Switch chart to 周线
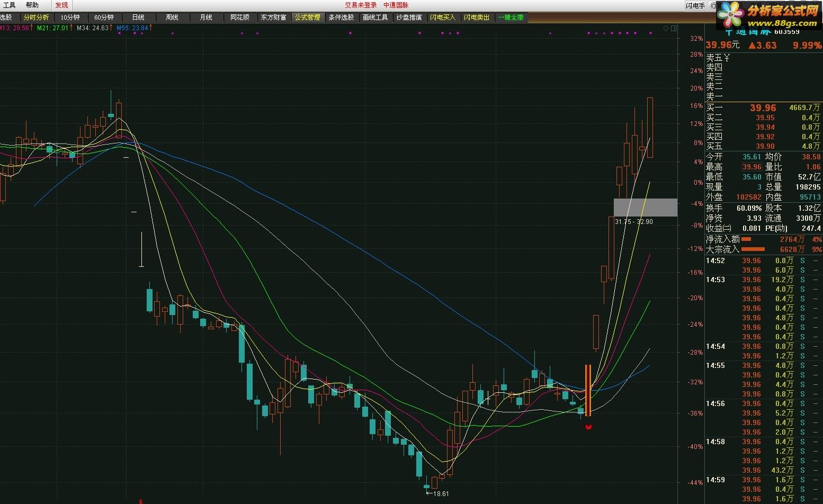Image resolution: width=823 pixels, height=504 pixels. 172,17
